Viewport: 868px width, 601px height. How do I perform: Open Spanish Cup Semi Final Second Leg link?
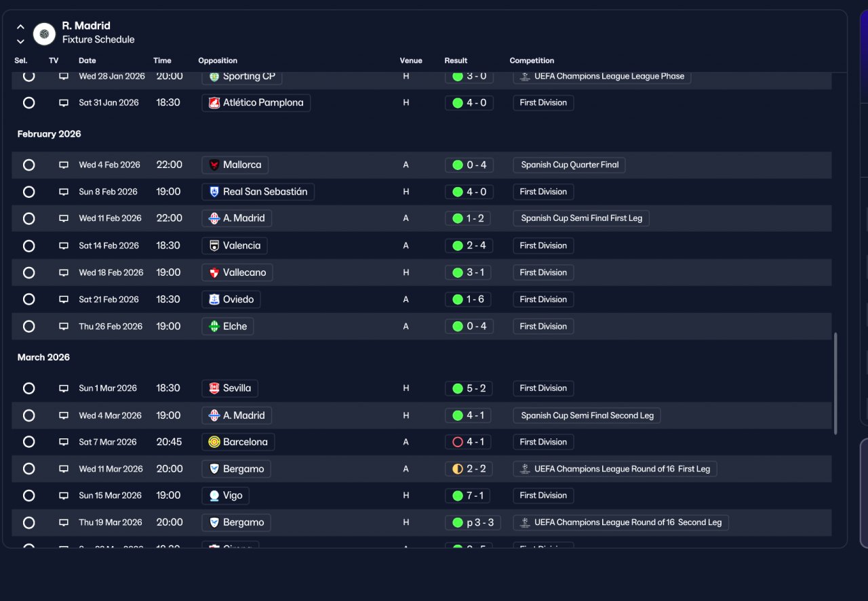click(587, 415)
